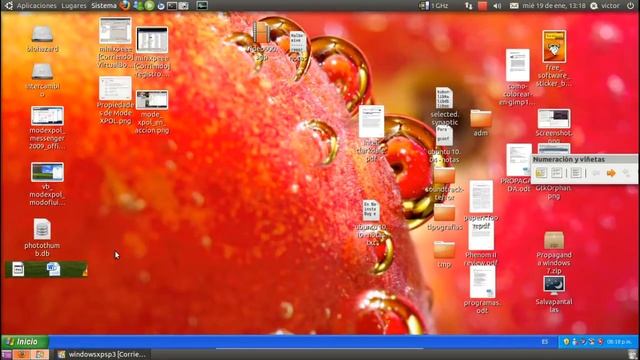
Task: Click the Windows XP Inicio button
Action: pyautogui.click(x=25, y=342)
